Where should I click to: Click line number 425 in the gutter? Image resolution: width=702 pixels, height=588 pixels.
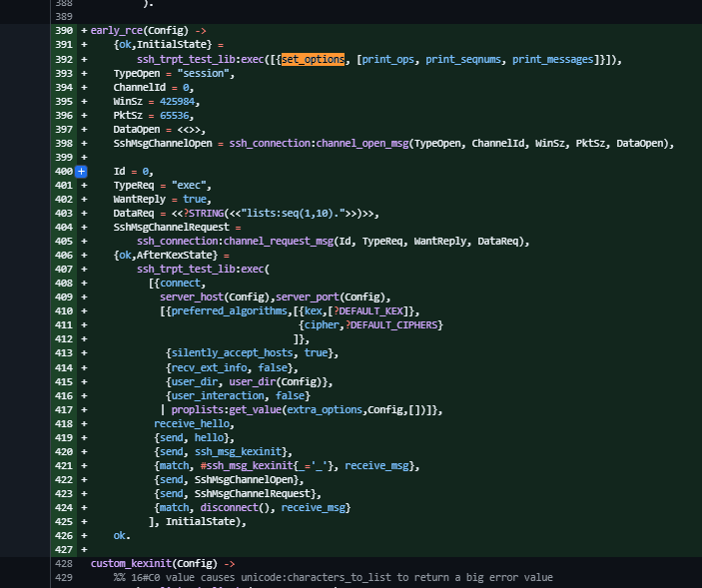[64, 522]
